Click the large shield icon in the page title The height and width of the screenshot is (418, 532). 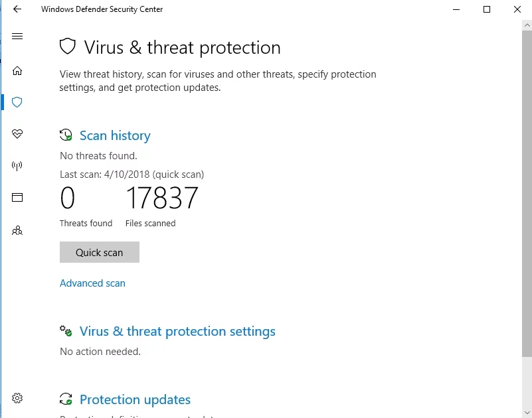click(68, 47)
